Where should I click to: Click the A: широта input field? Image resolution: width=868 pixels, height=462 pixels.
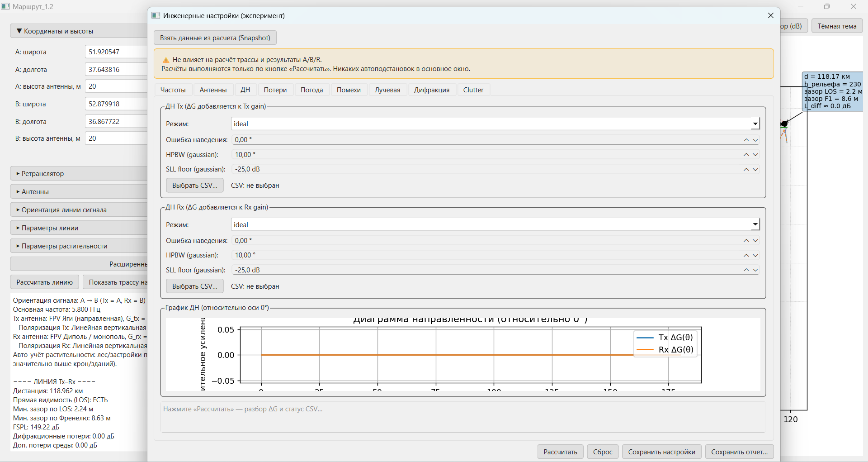pos(116,52)
